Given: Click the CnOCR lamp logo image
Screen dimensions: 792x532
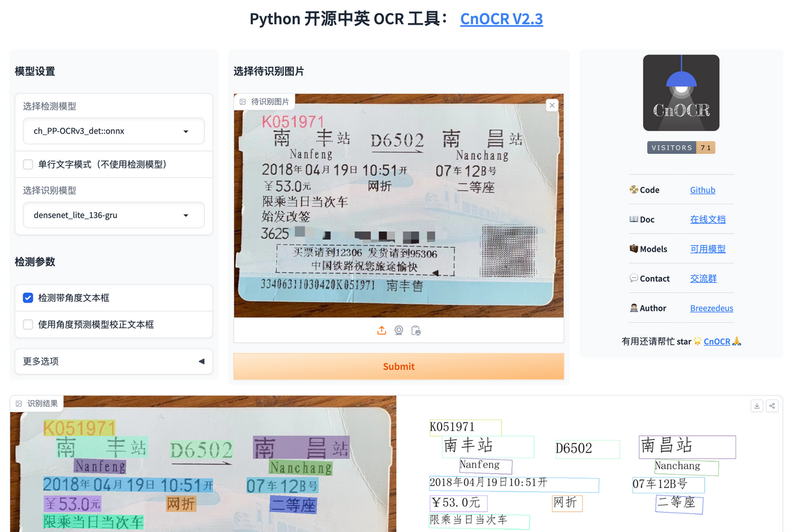Looking at the screenshot, I should coord(681,92).
